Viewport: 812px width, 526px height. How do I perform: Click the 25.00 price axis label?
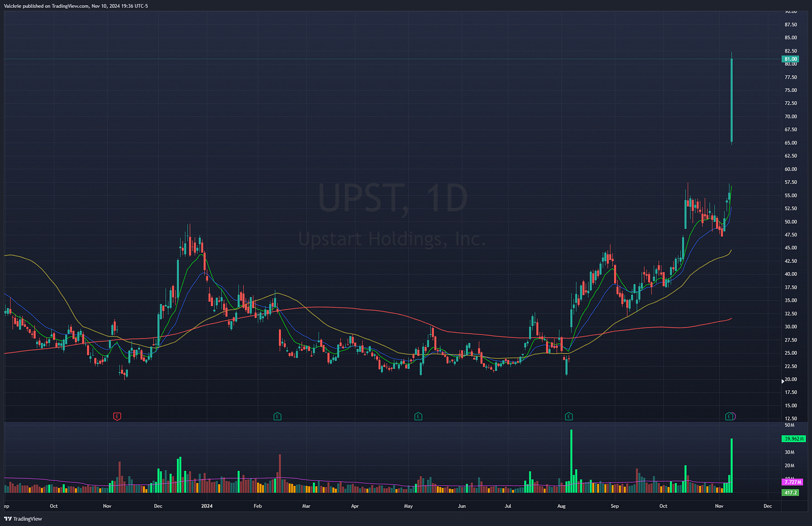click(791, 353)
